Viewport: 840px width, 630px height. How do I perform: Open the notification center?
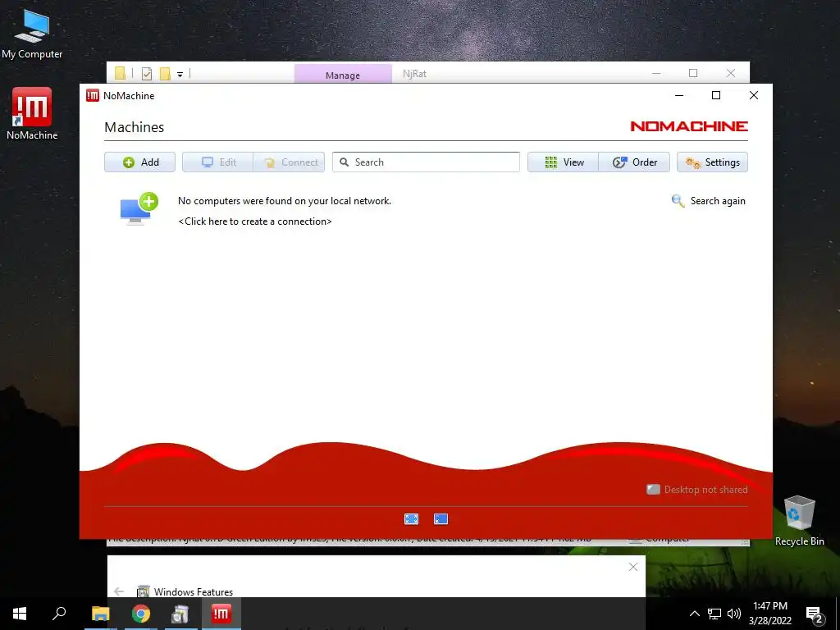point(815,614)
